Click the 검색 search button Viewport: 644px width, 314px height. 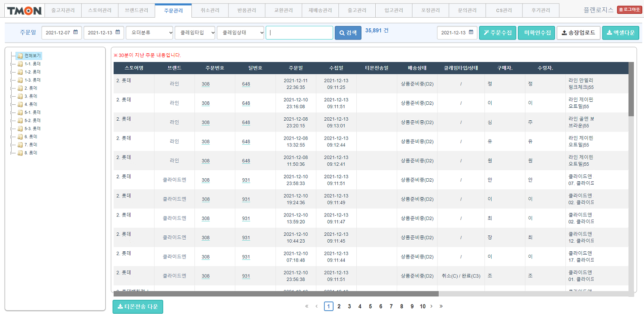[x=348, y=33]
